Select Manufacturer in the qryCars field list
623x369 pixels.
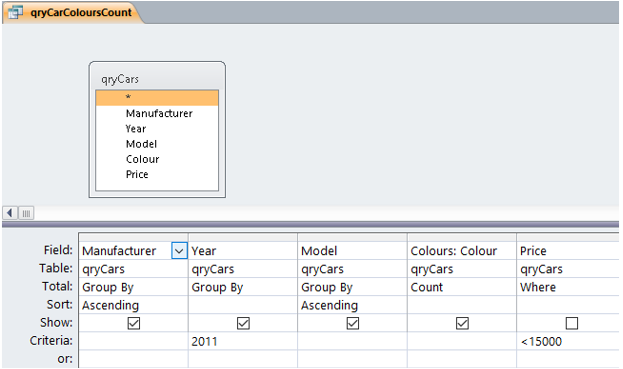point(159,113)
